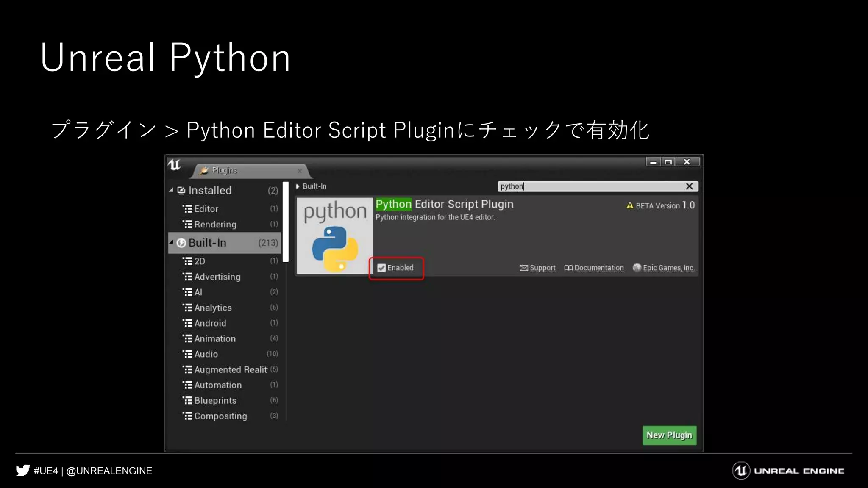Click the category list scrollbar

tap(286, 222)
